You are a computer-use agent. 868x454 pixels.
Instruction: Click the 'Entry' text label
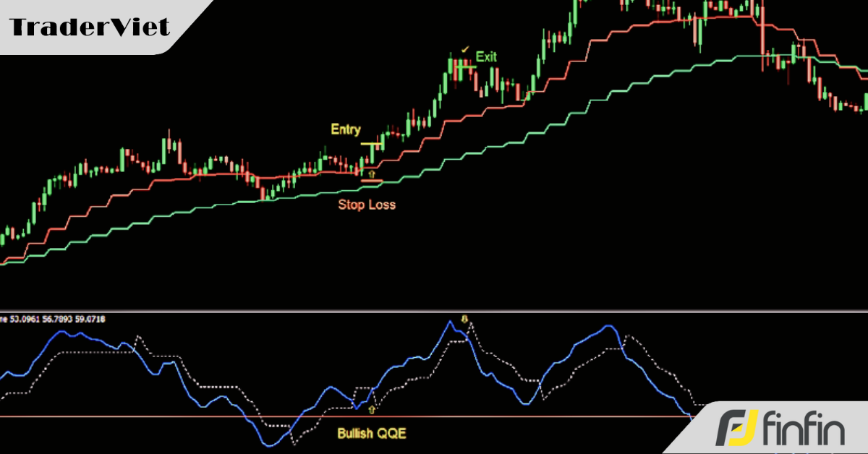click(x=345, y=129)
